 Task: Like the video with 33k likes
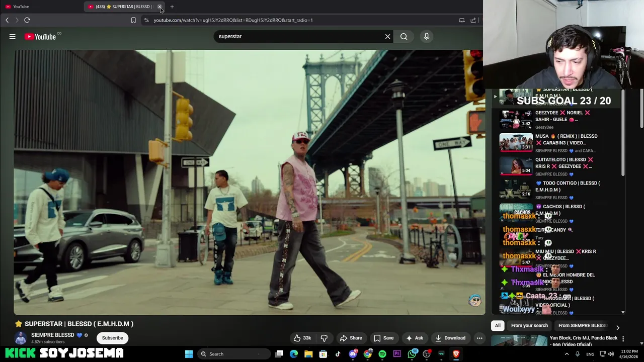pyautogui.click(x=302, y=338)
